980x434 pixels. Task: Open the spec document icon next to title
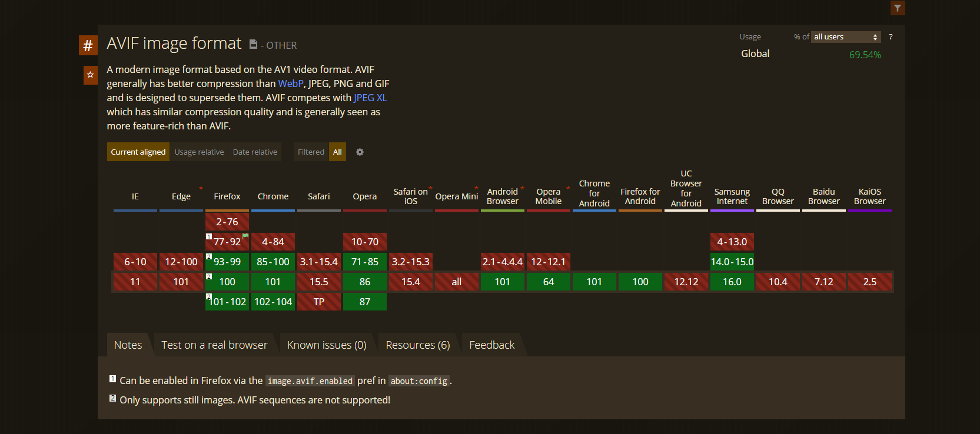point(253,45)
